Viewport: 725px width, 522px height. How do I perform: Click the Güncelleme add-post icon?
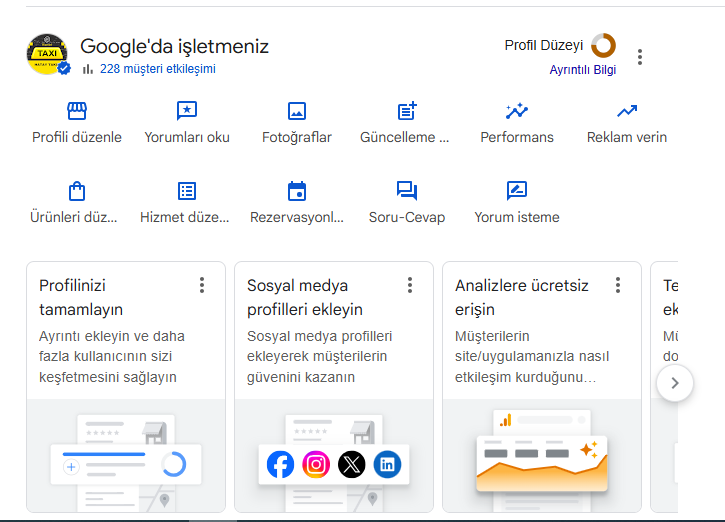pos(407,111)
